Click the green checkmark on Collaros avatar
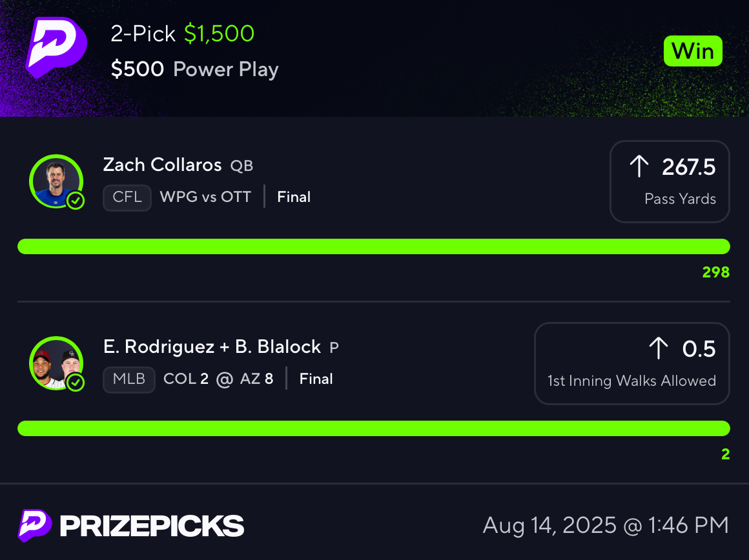Image resolution: width=749 pixels, height=560 pixels. coord(76,201)
